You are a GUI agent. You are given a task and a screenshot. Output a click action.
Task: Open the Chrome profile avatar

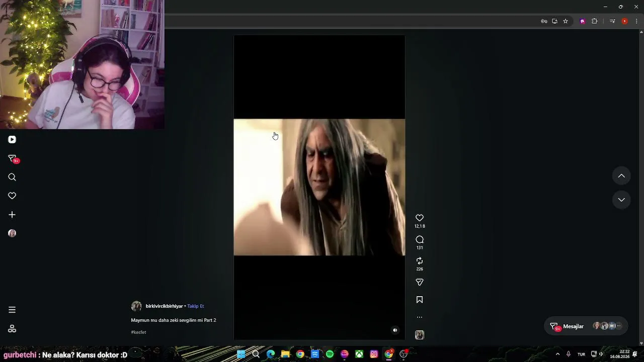[x=624, y=21]
